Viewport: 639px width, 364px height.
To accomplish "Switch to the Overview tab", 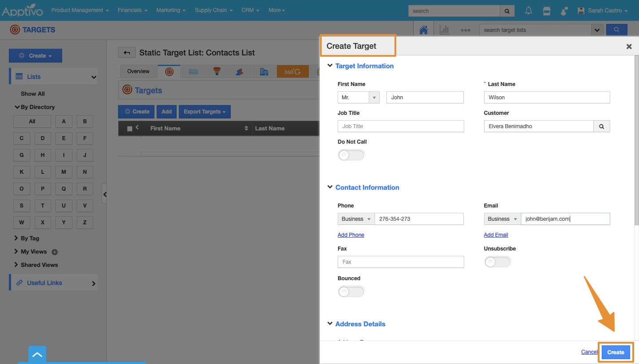I will pyautogui.click(x=138, y=71).
